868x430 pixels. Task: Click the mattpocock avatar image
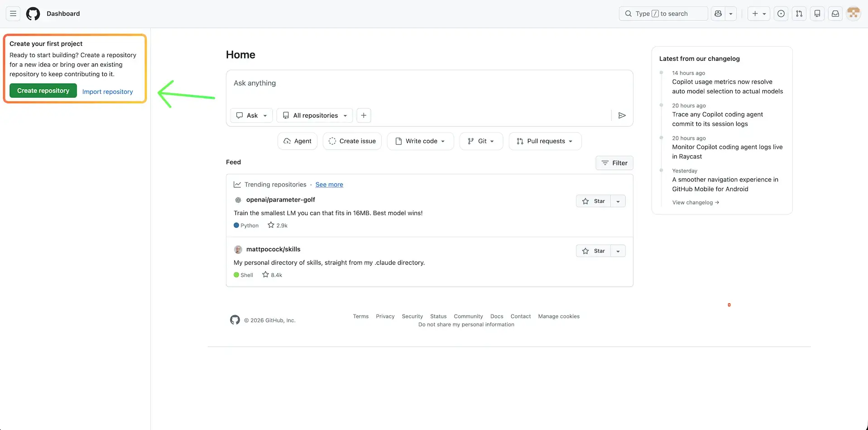[x=238, y=249]
